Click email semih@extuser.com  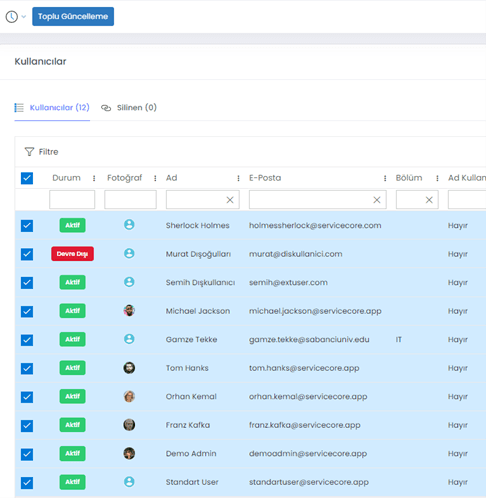pos(288,283)
